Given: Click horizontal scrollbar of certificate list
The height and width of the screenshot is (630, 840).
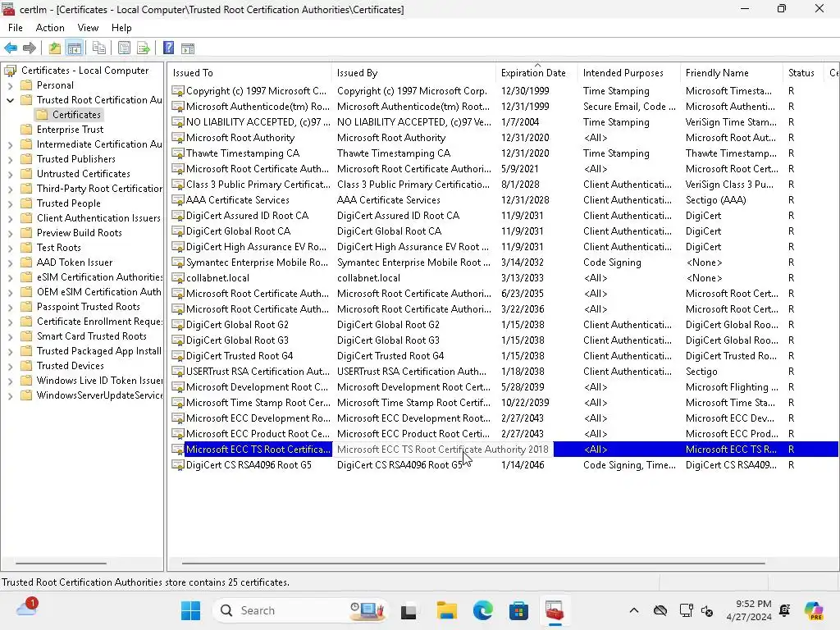Looking at the screenshot, I should point(473,563).
